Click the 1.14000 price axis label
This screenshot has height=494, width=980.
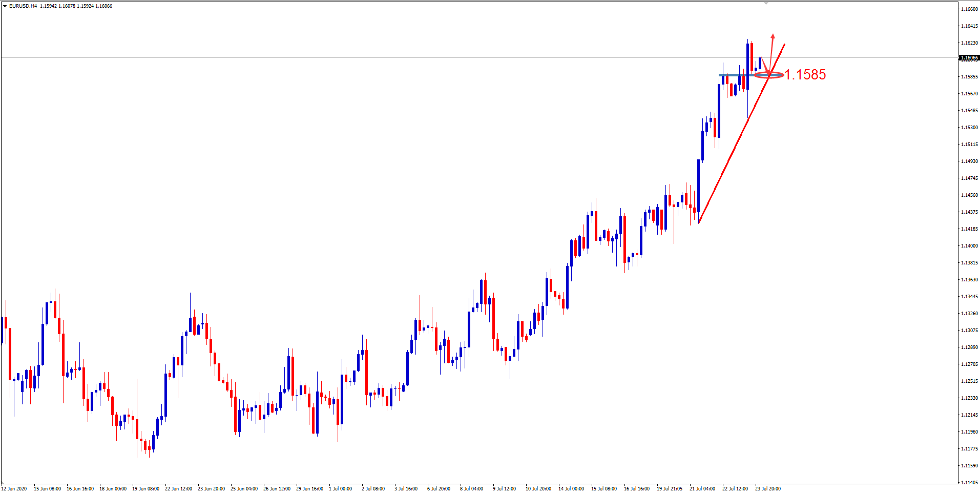point(969,246)
